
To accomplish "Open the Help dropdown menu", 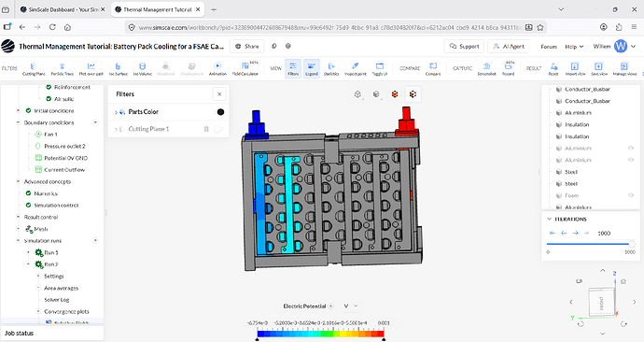I will point(574,47).
